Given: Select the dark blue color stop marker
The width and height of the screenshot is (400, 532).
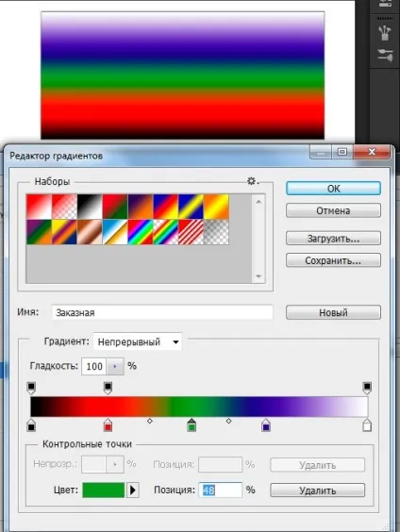Looking at the screenshot, I should point(266,424).
